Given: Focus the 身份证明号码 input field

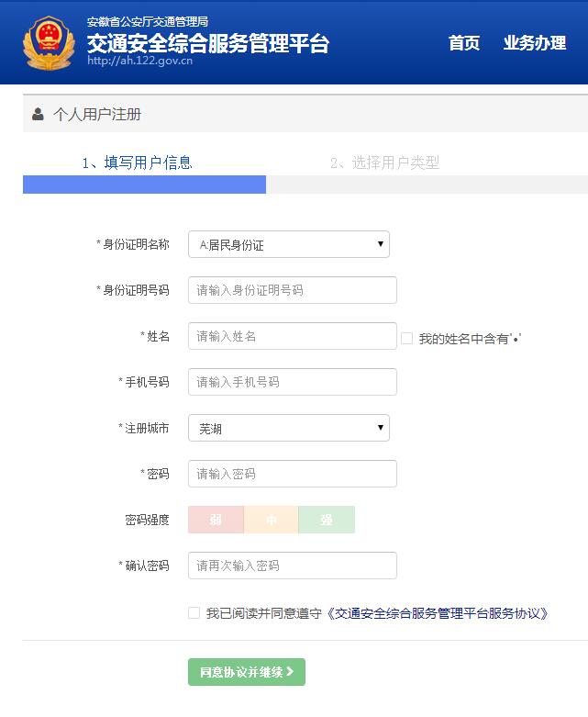Looking at the screenshot, I should click(x=293, y=290).
